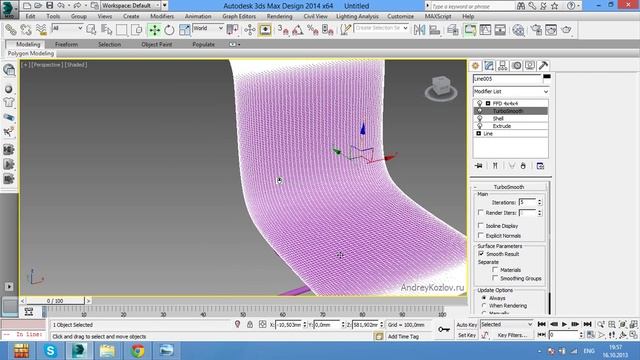The height and width of the screenshot is (360, 640).
Task: Click Pin Stack icon
Action: click(479, 166)
